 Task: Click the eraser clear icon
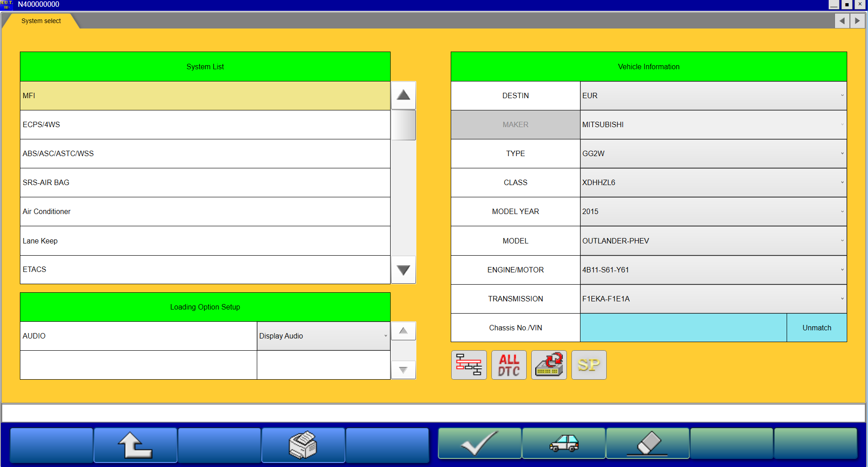[x=647, y=443]
